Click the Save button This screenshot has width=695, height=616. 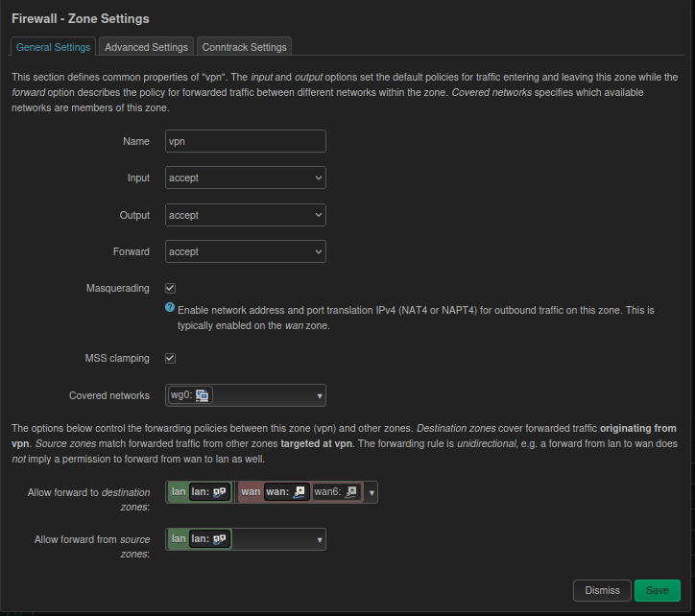click(657, 590)
